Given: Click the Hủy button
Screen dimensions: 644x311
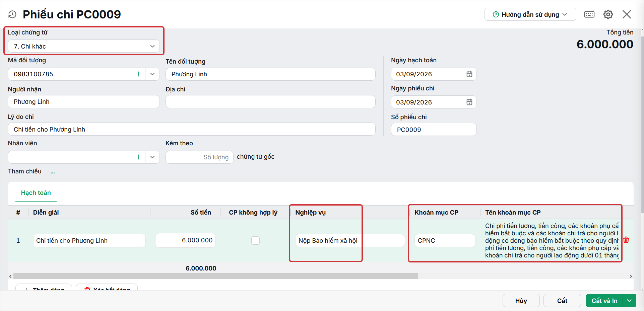Looking at the screenshot, I should pyautogui.click(x=521, y=301).
